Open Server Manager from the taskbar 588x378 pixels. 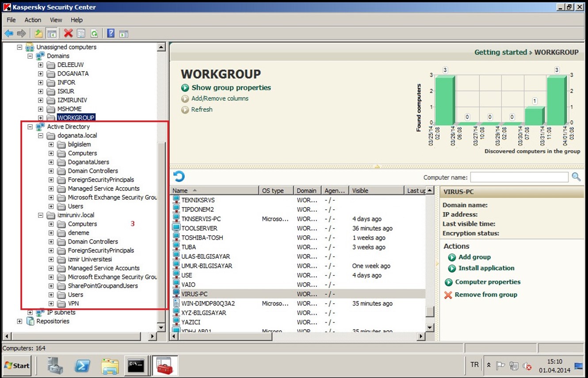[x=55, y=366]
